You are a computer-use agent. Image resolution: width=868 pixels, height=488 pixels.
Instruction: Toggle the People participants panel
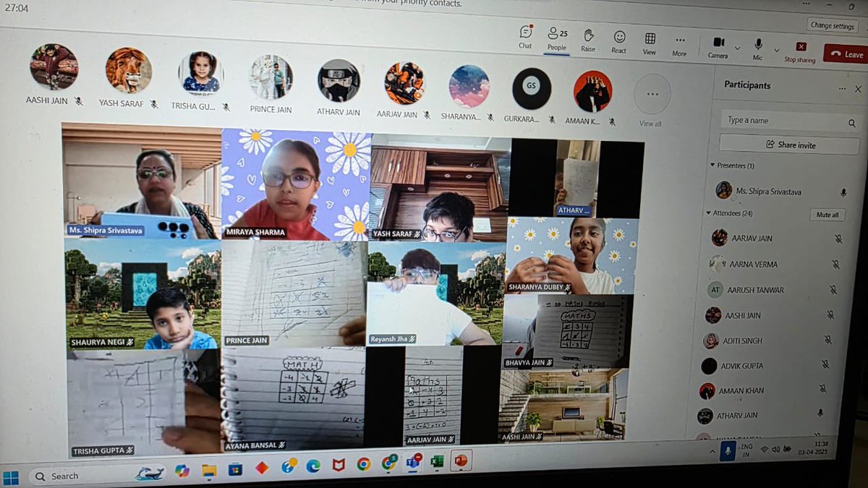557,38
